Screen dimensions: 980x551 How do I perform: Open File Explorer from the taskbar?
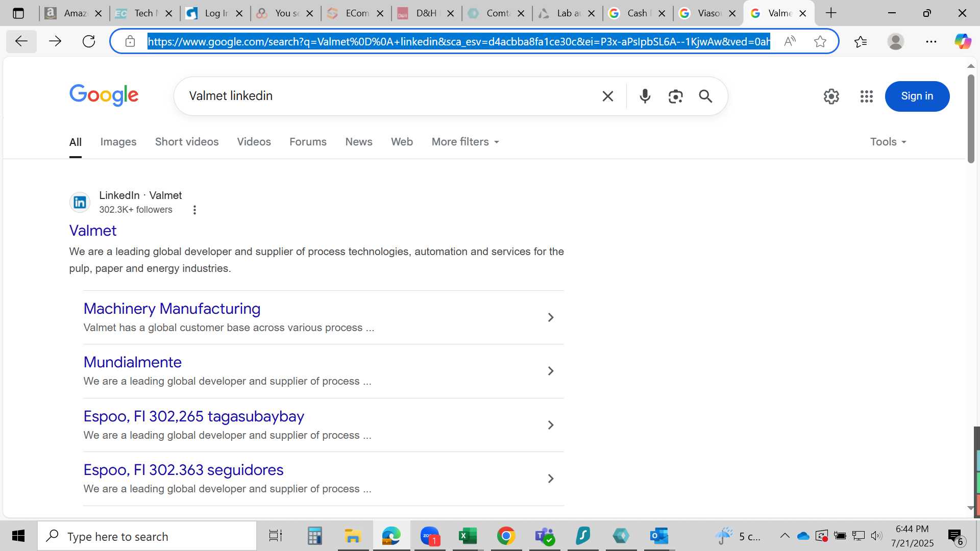(x=353, y=536)
